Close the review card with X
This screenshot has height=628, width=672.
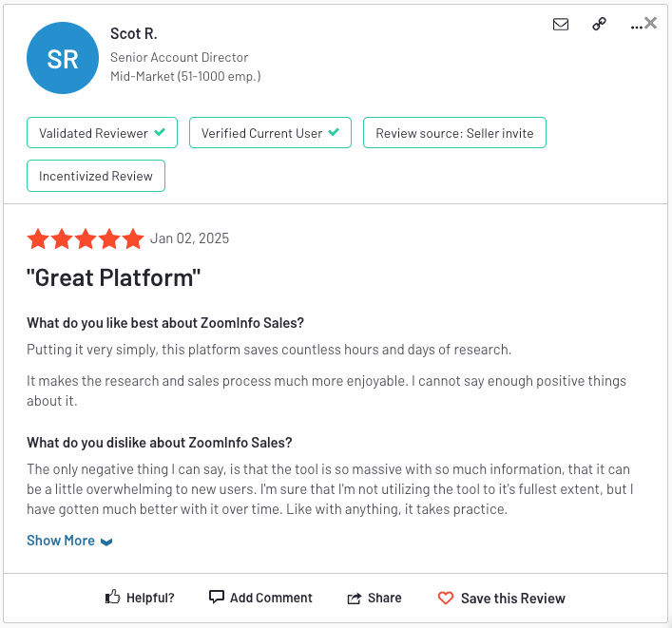click(x=650, y=23)
